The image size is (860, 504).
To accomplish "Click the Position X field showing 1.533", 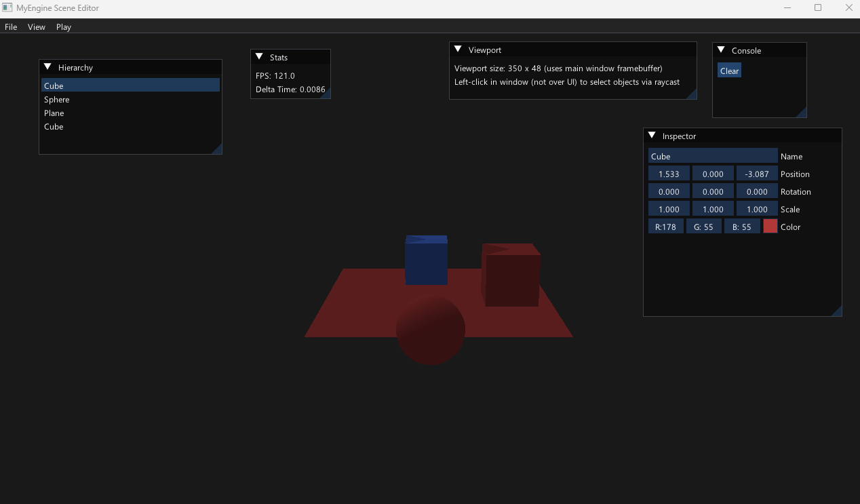I will click(669, 174).
